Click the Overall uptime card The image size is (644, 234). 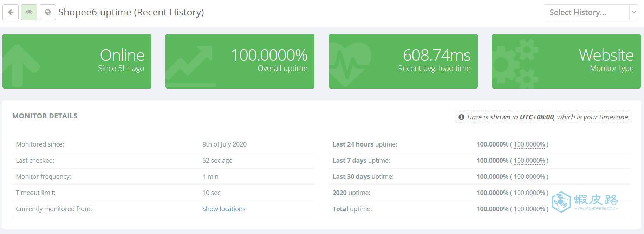[240, 61]
